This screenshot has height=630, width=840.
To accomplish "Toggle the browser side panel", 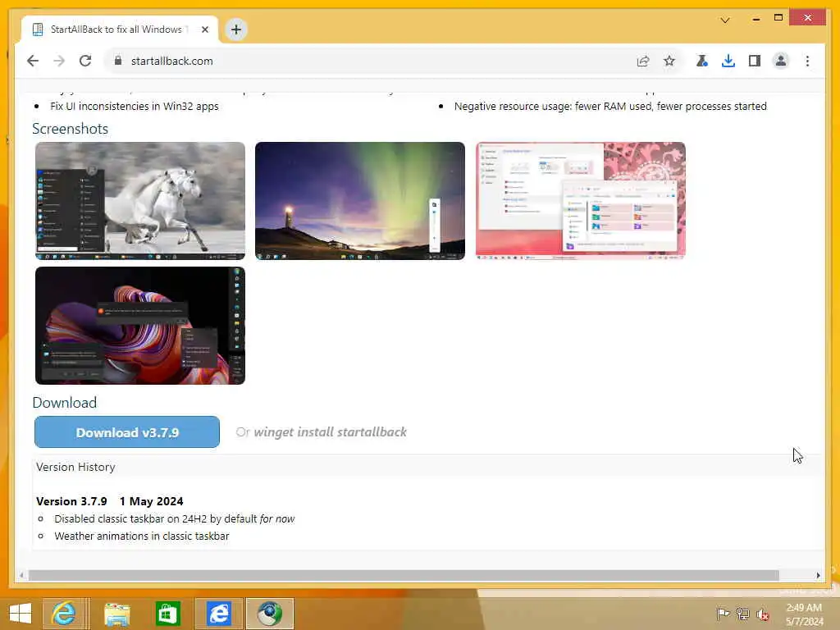I will [x=755, y=61].
